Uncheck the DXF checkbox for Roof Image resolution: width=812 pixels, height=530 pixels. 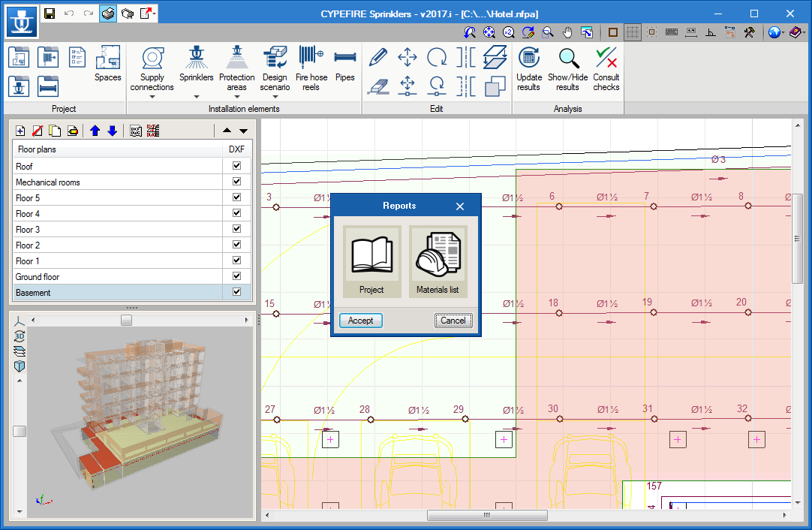[237, 166]
